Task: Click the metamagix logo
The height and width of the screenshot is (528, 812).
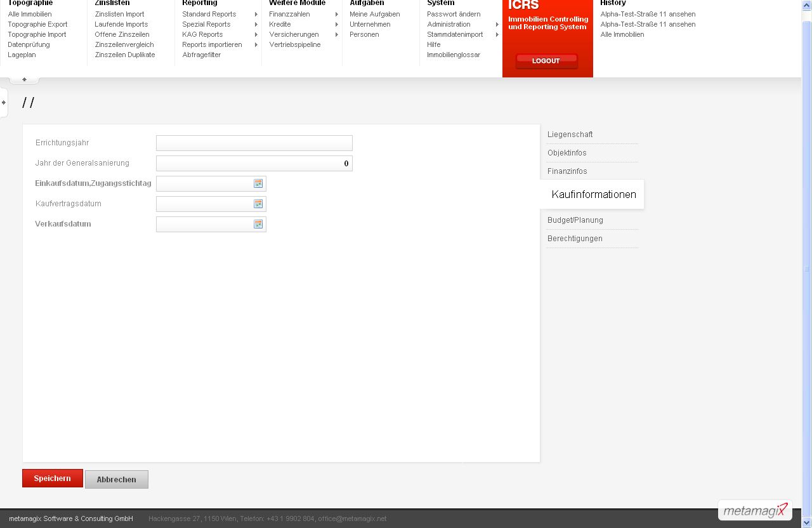Action: 755,510
